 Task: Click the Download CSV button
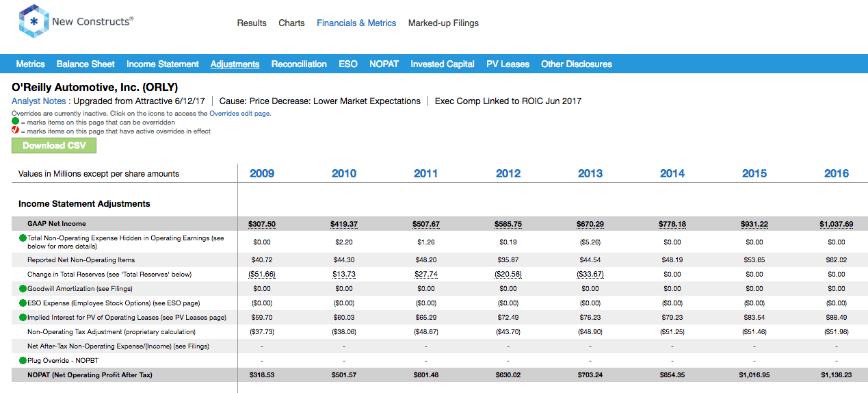point(54,145)
